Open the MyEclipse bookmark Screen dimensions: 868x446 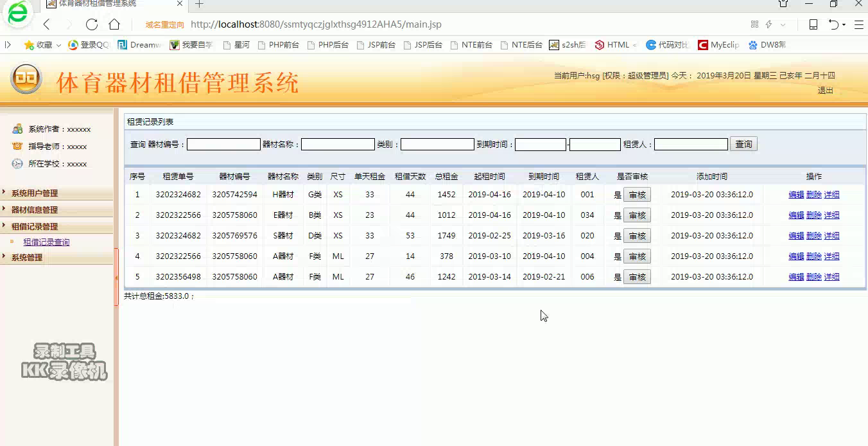click(718, 45)
